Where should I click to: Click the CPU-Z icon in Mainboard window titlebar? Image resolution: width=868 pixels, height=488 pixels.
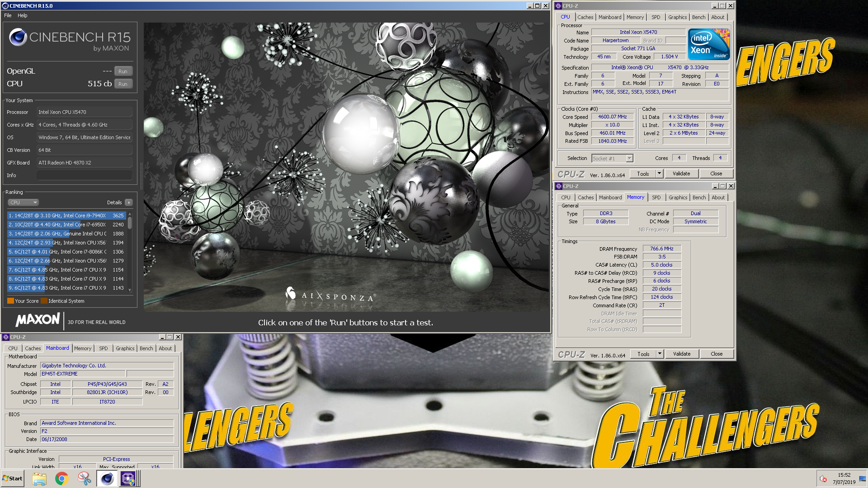pos(5,337)
